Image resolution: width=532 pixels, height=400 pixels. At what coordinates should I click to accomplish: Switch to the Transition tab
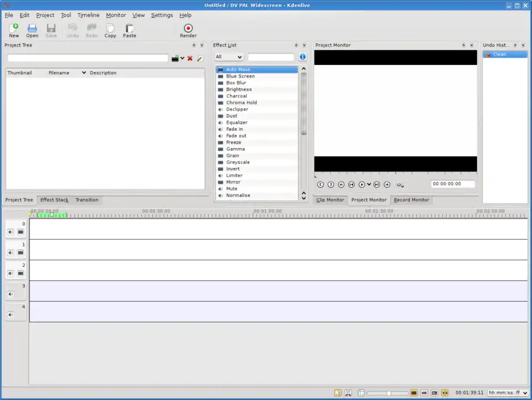[86, 200]
